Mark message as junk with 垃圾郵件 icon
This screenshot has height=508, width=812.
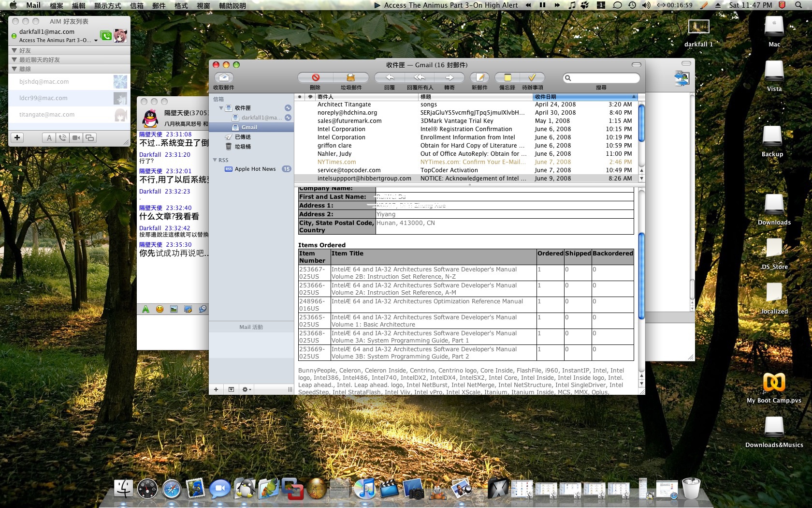click(x=351, y=77)
